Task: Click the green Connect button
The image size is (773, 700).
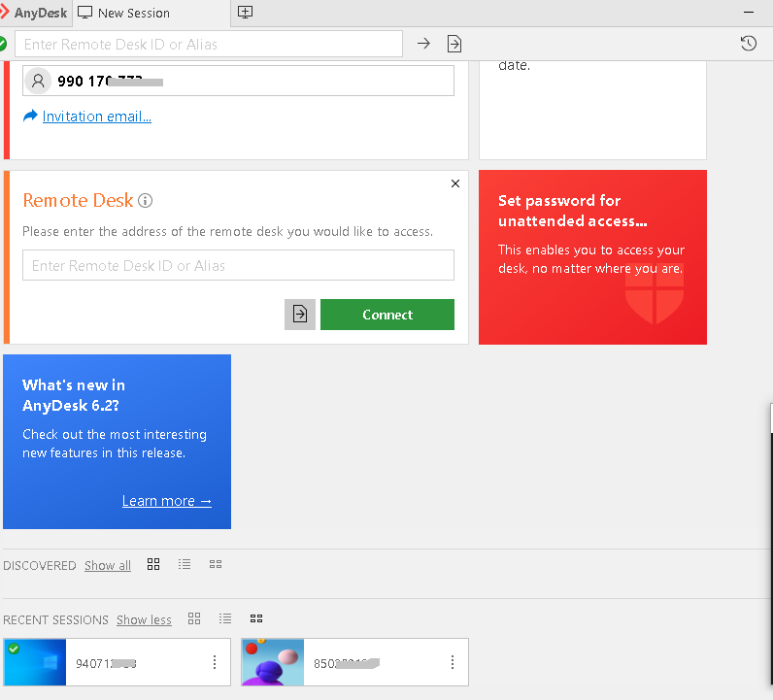Action: tap(387, 314)
